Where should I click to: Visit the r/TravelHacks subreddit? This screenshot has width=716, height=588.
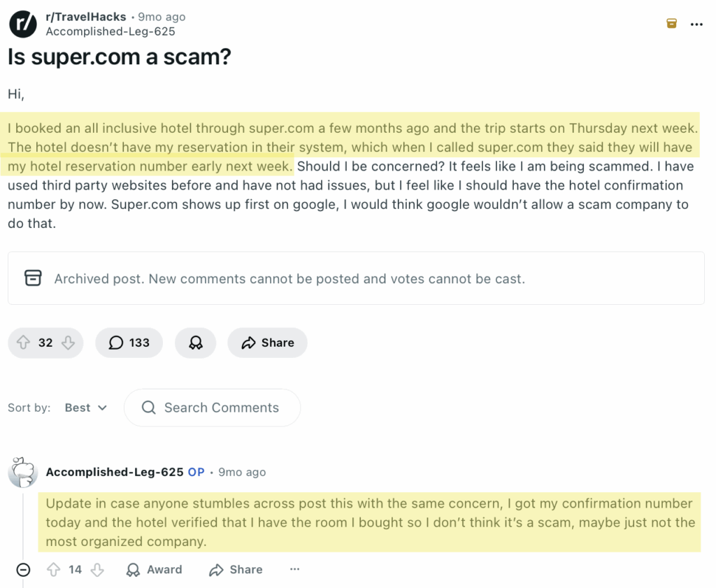click(x=85, y=17)
